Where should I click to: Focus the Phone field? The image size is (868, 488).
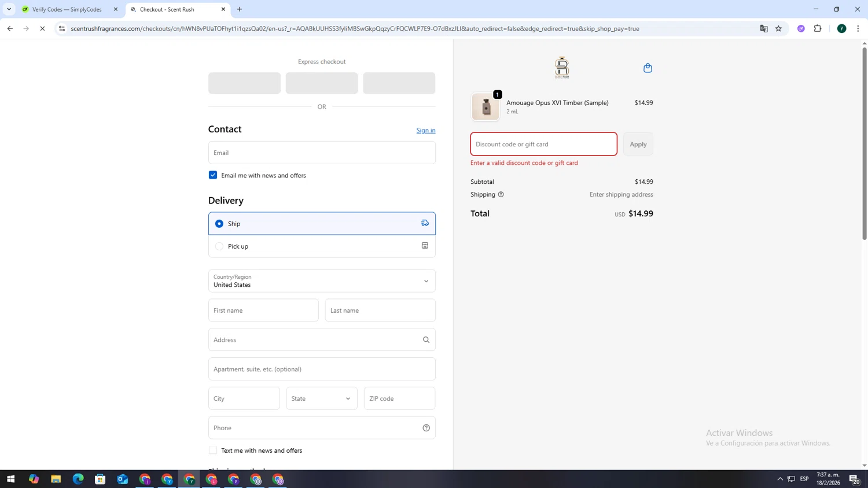point(322,428)
